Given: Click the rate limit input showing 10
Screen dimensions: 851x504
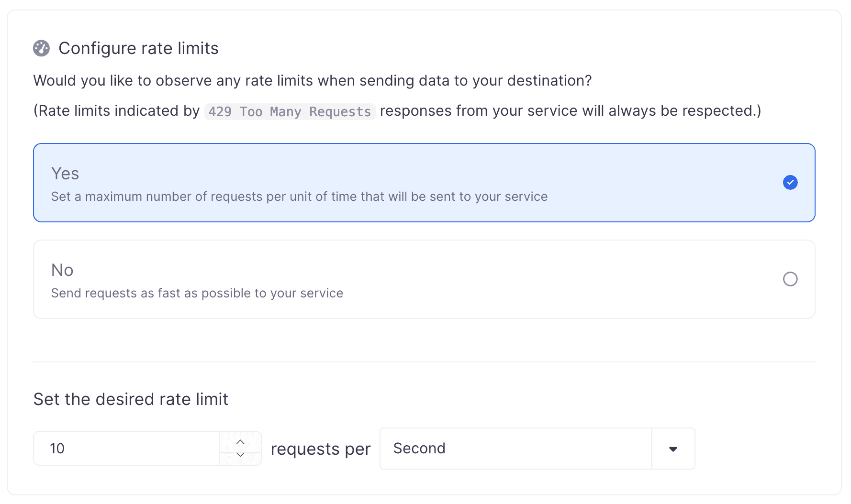Looking at the screenshot, I should tap(126, 448).
